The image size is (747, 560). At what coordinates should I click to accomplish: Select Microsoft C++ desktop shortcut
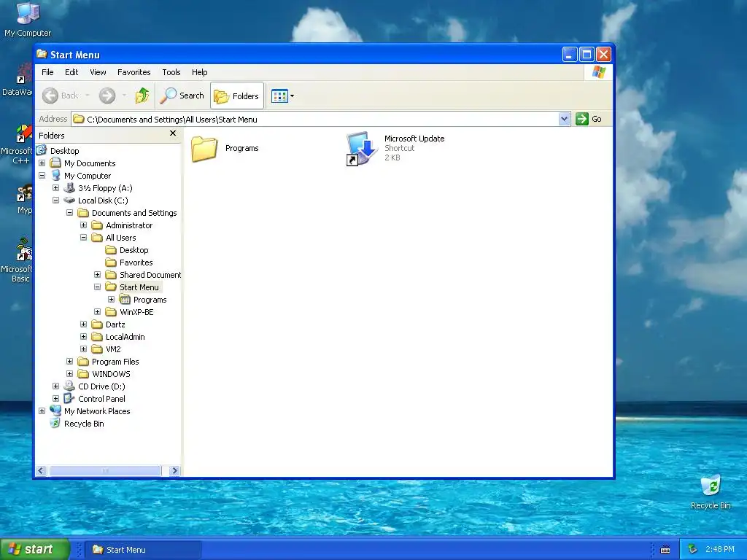18,145
